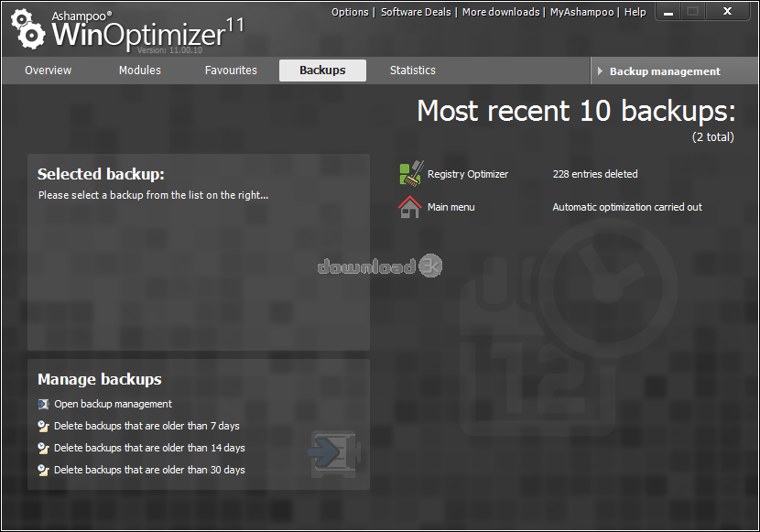Image resolution: width=760 pixels, height=532 pixels.
Task: Click the WinOptimizer gears logo
Action: (27, 29)
